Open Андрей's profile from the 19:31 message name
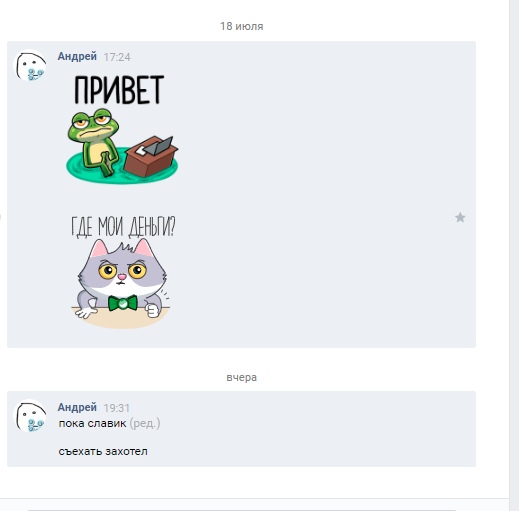The width and height of the screenshot is (519, 511). [x=77, y=407]
